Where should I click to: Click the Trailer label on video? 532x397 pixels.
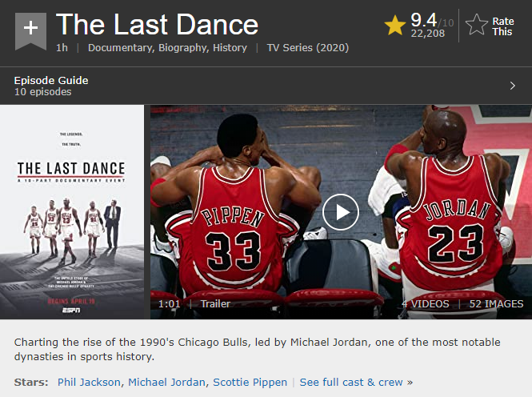[214, 304]
